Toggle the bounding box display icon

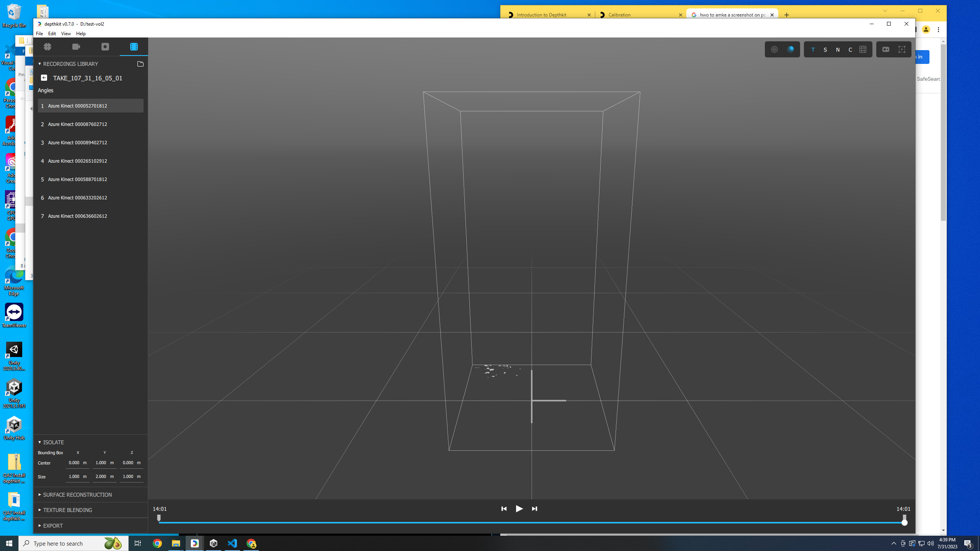click(x=902, y=49)
